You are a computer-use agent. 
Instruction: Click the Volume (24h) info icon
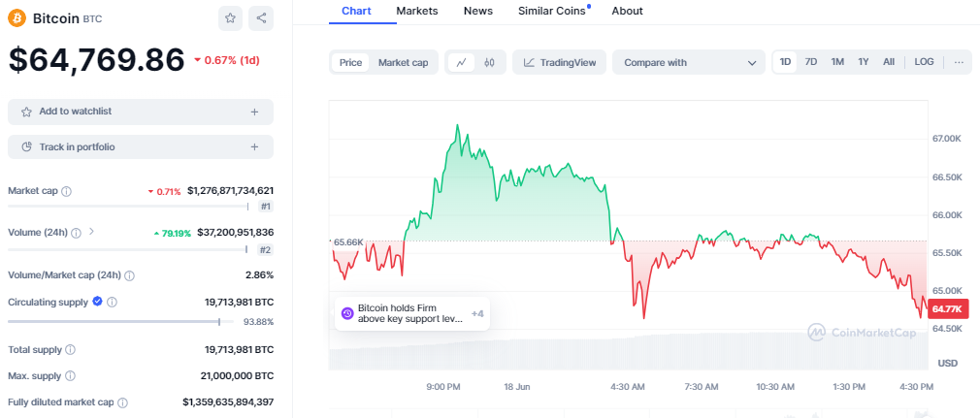pyautogui.click(x=76, y=233)
